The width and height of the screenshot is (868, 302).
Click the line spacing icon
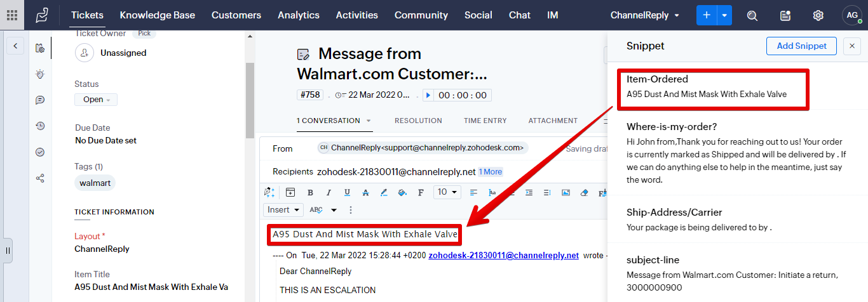pos(548,192)
